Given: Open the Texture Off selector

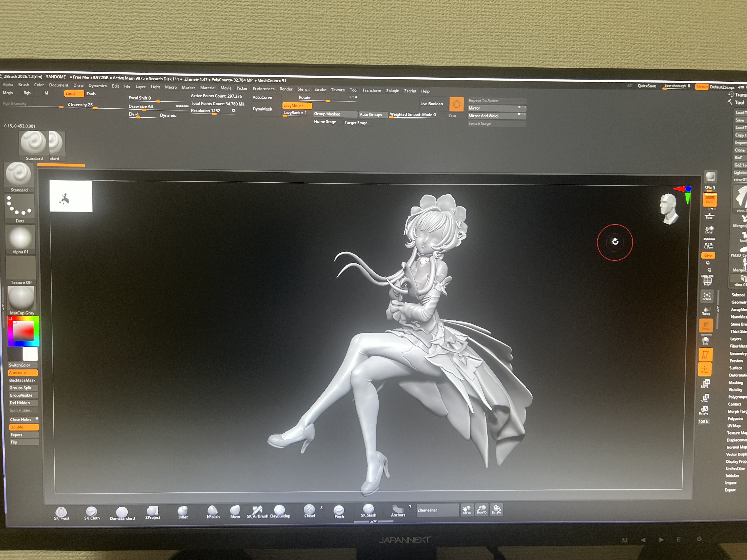Looking at the screenshot, I should point(21,270).
